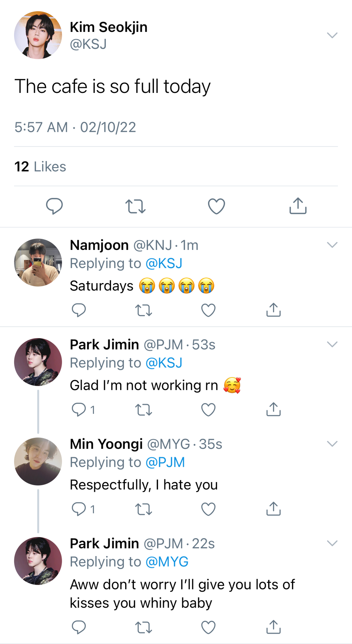Like Kim Seokjin's cafe tweet
Viewport: 352px width, 644px height.
point(216,206)
